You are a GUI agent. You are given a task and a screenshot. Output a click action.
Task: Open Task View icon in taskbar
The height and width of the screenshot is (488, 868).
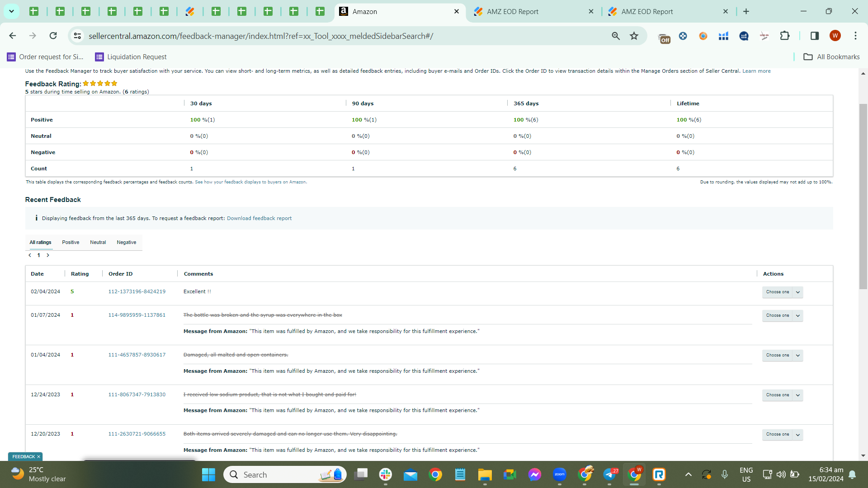point(361,474)
